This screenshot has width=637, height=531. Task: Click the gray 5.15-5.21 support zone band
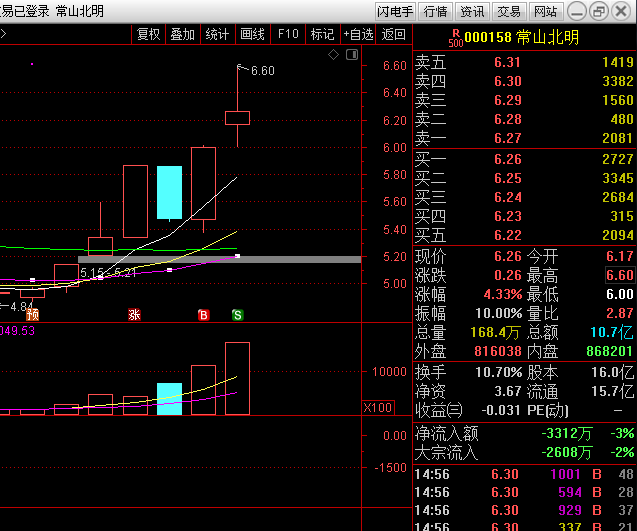pos(219,260)
